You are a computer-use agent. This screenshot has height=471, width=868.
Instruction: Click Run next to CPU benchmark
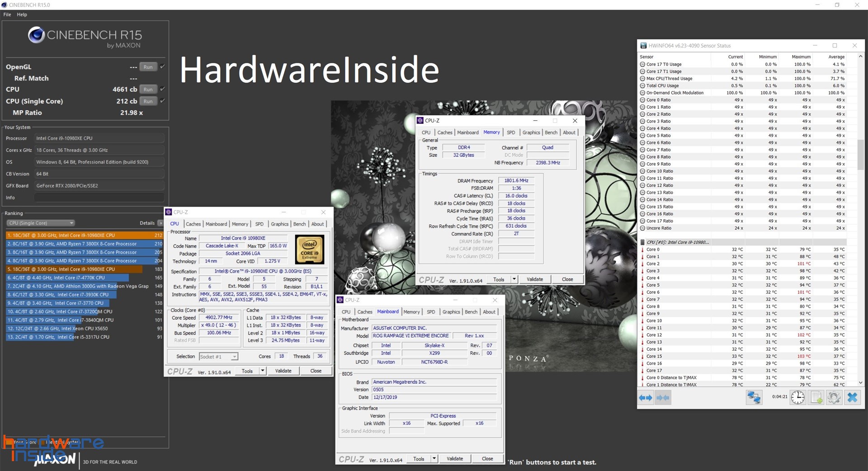click(148, 89)
